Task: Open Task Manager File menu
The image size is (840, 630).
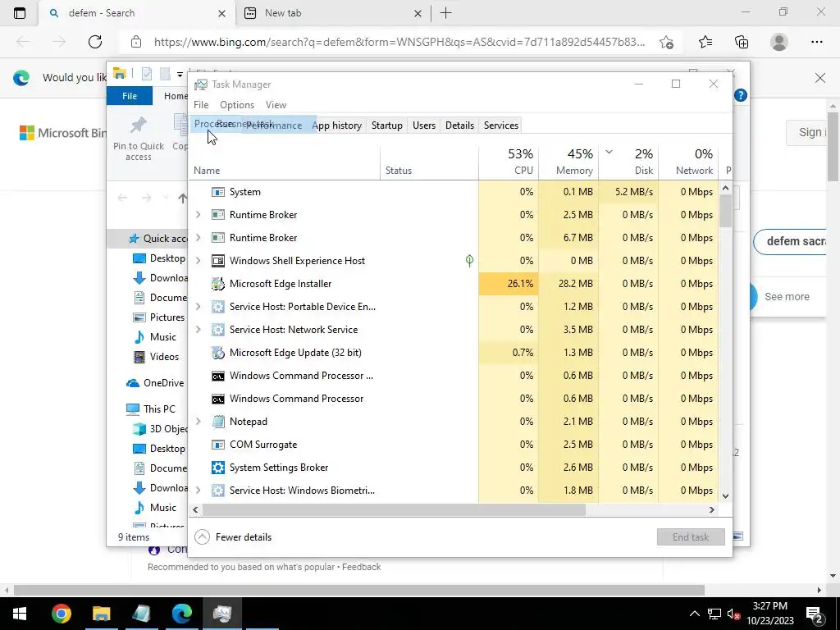Action: (201, 105)
